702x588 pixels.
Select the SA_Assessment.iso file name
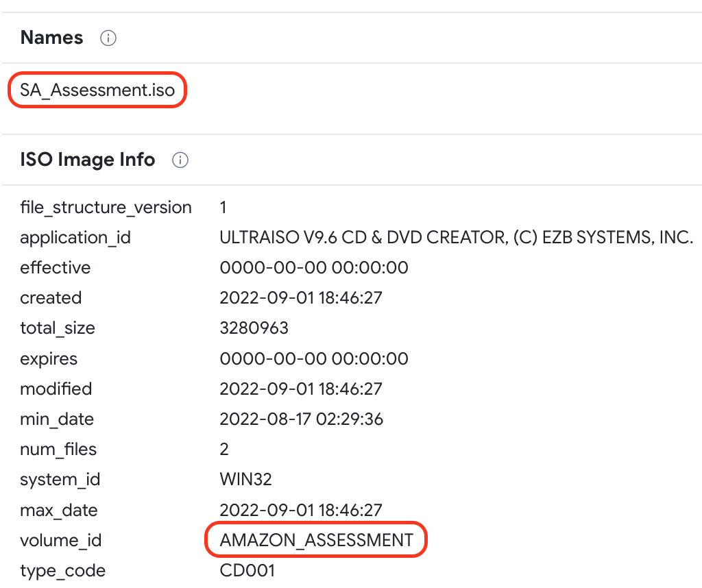point(97,90)
